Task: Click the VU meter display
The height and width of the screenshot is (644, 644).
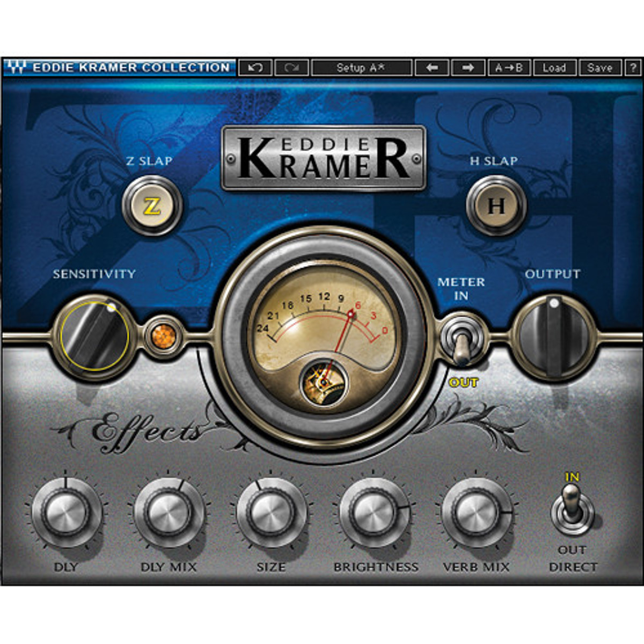Action: point(324,337)
